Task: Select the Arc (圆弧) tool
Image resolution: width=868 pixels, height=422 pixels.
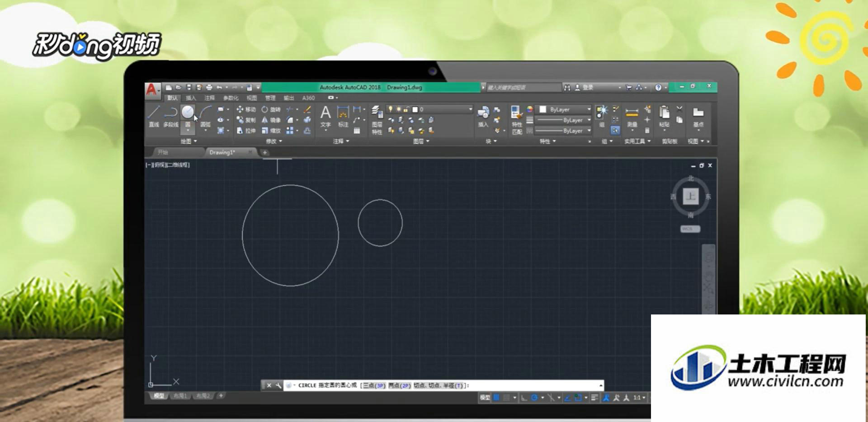Action: click(x=206, y=116)
